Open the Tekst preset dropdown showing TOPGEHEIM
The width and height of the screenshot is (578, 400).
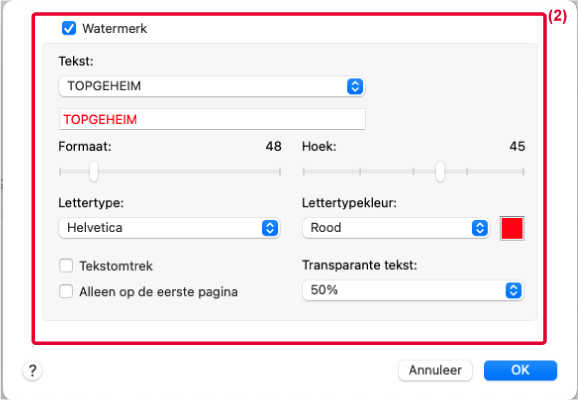click(212, 86)
